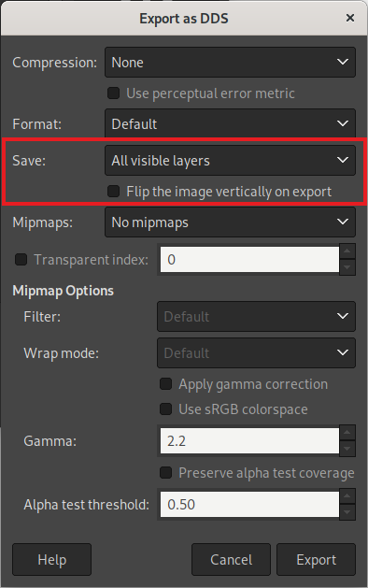The height and width of the screenshot is (588, 368).
Task: Click the Mipmap Options heading
Action: [63, 291]
